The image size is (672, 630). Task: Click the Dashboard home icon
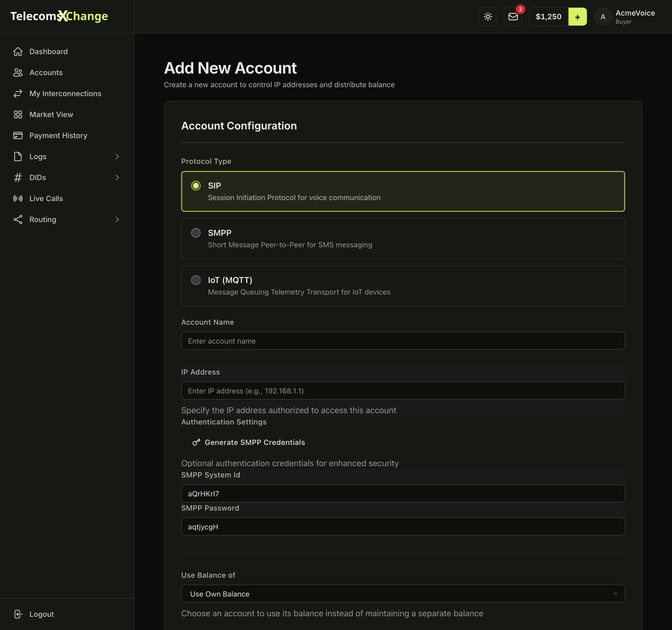(18, 52)
